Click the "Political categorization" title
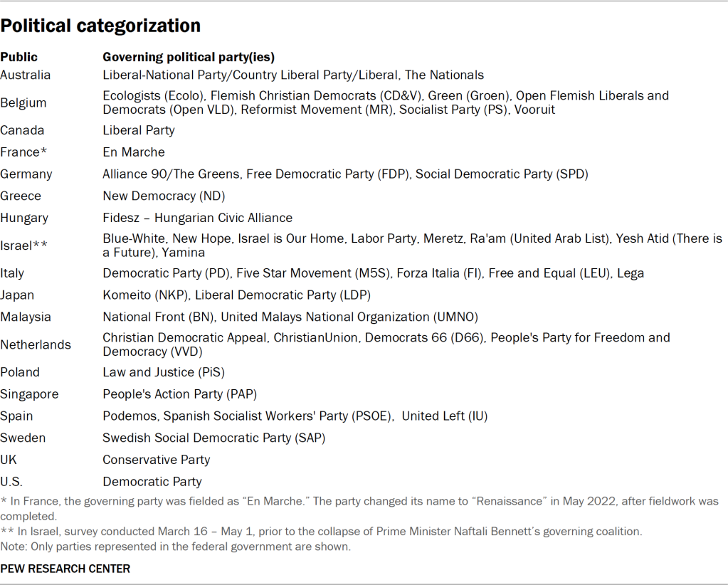The width and height of the screenshot is (728, 585). coord(100,26)
